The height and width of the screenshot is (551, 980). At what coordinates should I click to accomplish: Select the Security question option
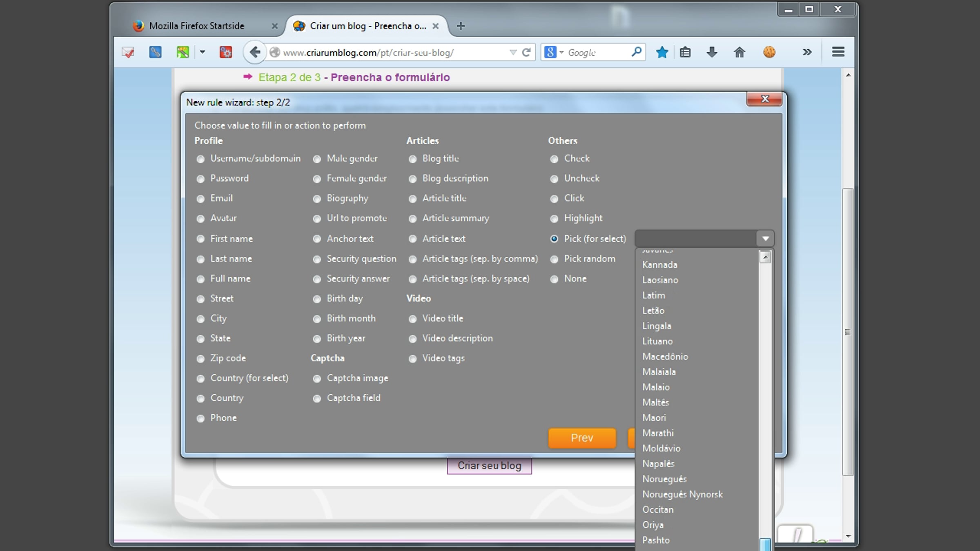pos(317,259)
